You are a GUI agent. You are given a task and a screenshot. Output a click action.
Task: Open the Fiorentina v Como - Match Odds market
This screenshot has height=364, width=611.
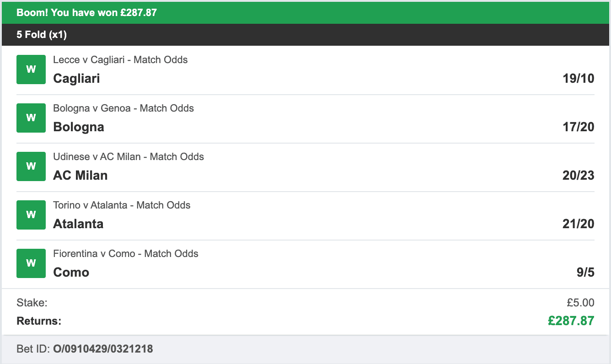click(x=125, y=253)
